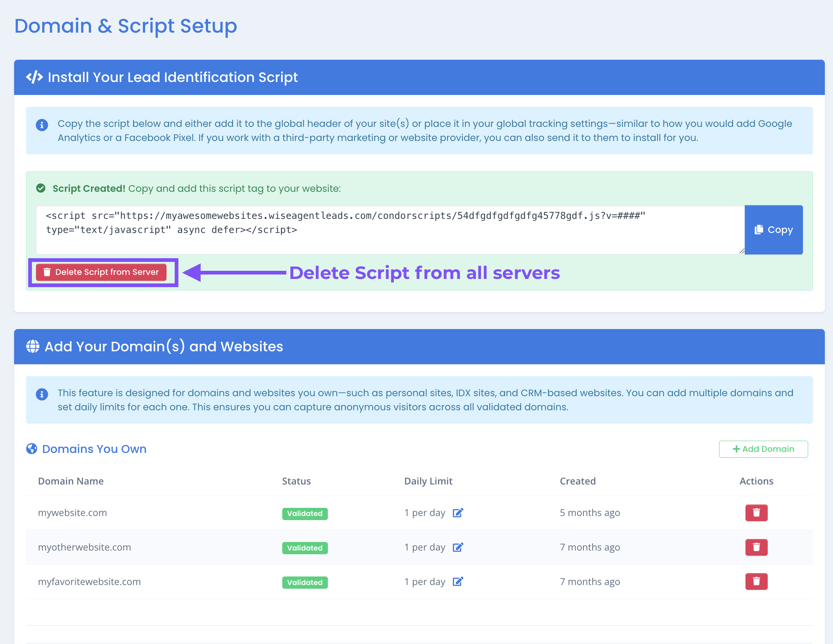Viewport: 833px width, 644px height.
Task: Click the Status column header
Action: click(296, 481)
